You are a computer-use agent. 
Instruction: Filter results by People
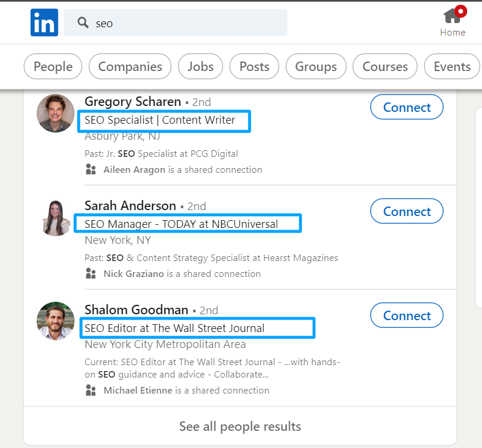53,66
